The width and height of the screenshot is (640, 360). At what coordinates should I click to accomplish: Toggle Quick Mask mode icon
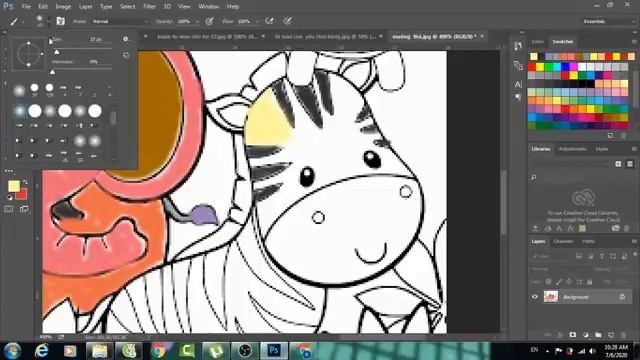9,209
